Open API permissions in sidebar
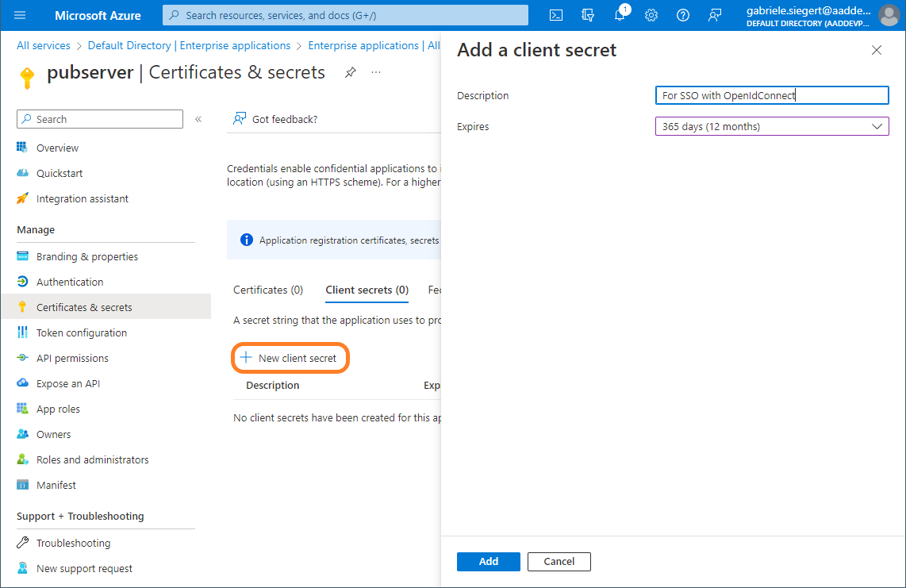Screen dimensions: 906x588 point(72,358)
